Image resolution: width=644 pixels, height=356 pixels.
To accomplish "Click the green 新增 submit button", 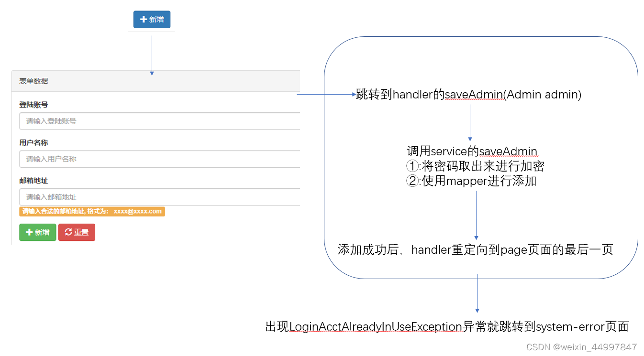I will pos(38,232).
